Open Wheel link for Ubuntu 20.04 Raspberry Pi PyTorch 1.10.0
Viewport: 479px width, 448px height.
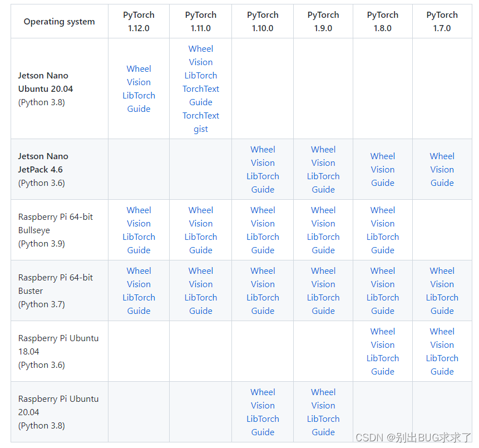tap(263, 392)
